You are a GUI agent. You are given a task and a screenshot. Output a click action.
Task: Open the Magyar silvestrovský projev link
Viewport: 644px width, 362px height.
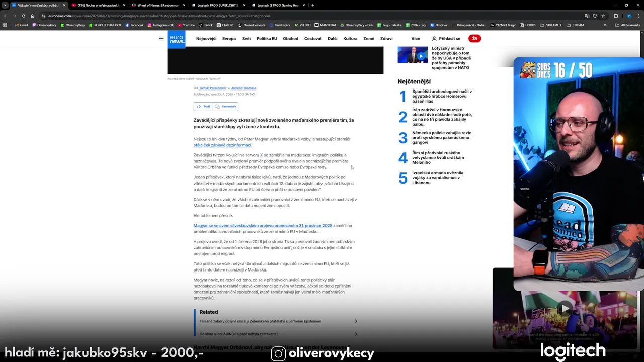[263, 226]
